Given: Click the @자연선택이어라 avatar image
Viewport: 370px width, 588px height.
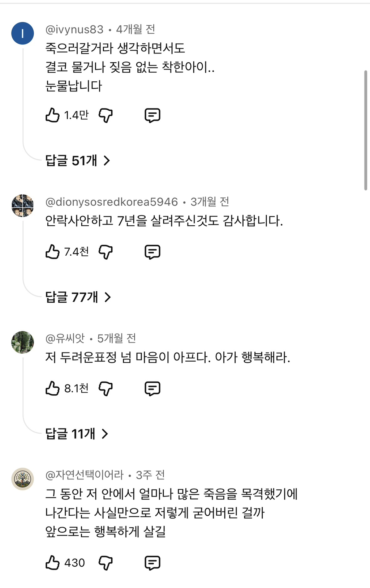Looking at the screenshot, I should pos(23,478).
